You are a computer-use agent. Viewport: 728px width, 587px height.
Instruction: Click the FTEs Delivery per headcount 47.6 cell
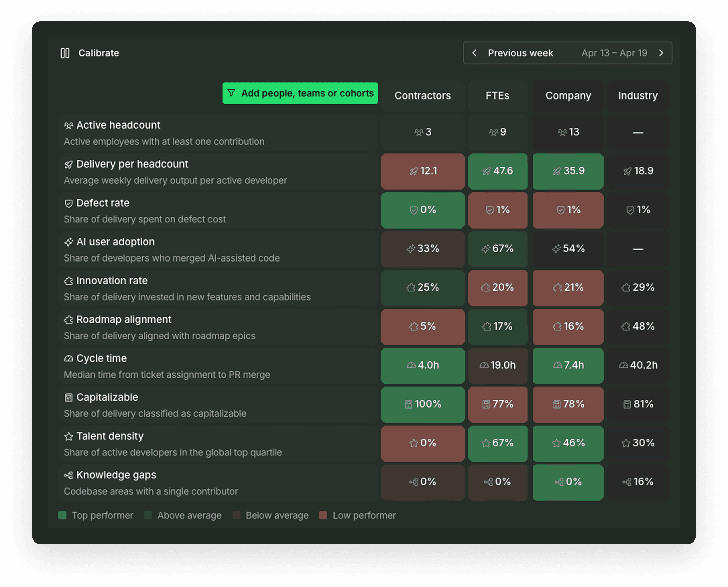(497, 171)
